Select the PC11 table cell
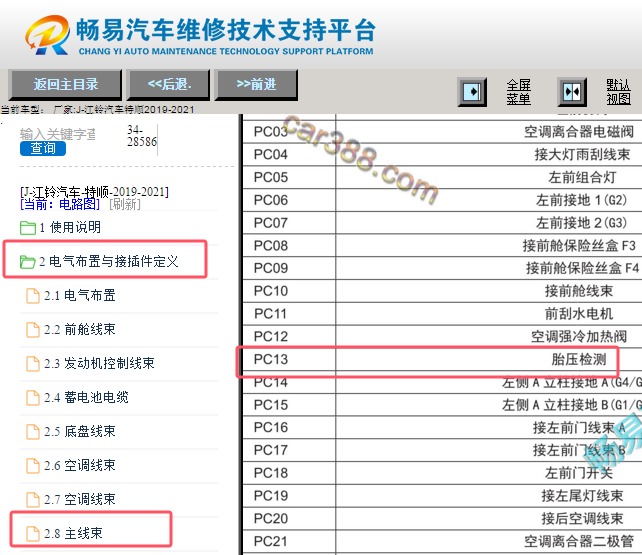This screenshot has height=555, width=642. [x=289, y=314]
